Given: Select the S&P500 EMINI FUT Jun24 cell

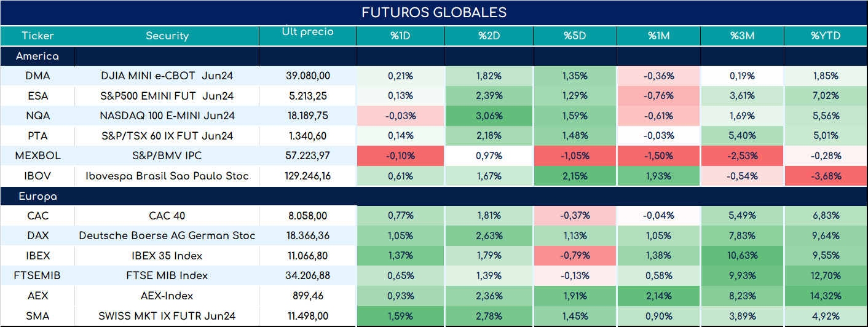Looking at the screenshot, I should coord(167,96).
